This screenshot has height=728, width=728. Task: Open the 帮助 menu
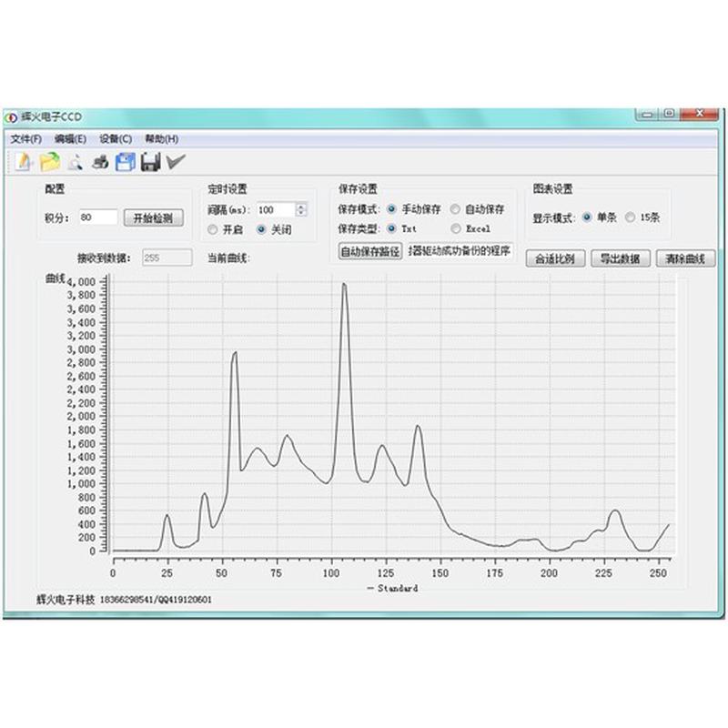[162, 138]
